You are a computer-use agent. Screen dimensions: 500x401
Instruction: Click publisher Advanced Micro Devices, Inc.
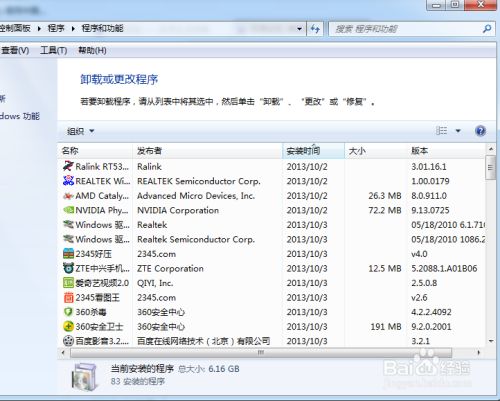(196, 196)
